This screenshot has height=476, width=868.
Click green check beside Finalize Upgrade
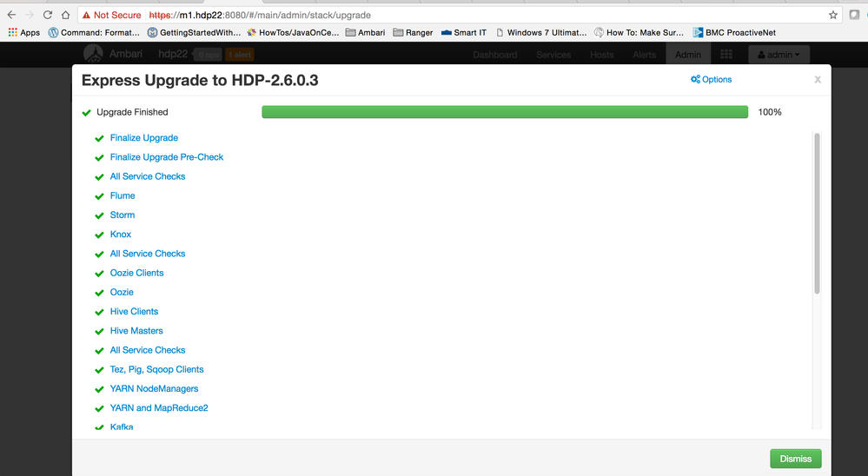100,138
